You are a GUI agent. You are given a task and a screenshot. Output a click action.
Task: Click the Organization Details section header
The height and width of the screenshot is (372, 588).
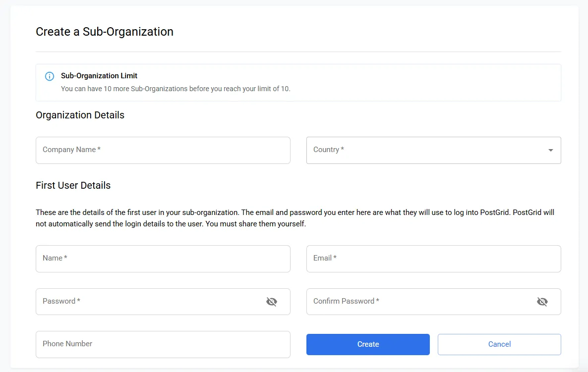point(80,115)
